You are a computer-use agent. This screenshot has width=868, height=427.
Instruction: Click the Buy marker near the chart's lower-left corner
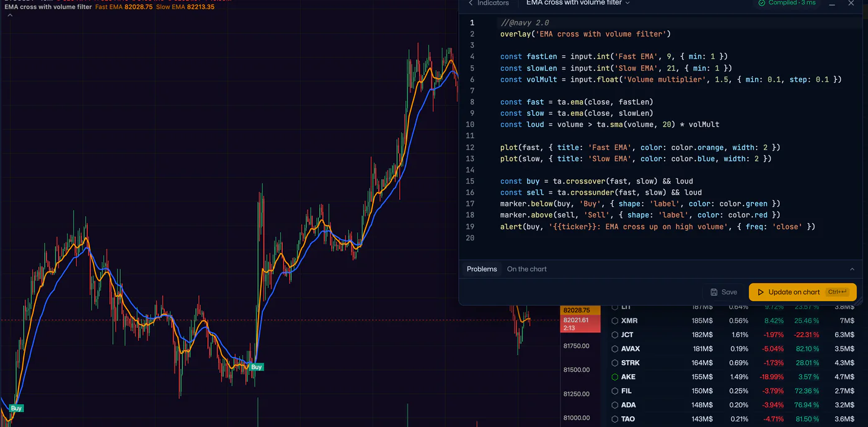(x=16, y=408)
